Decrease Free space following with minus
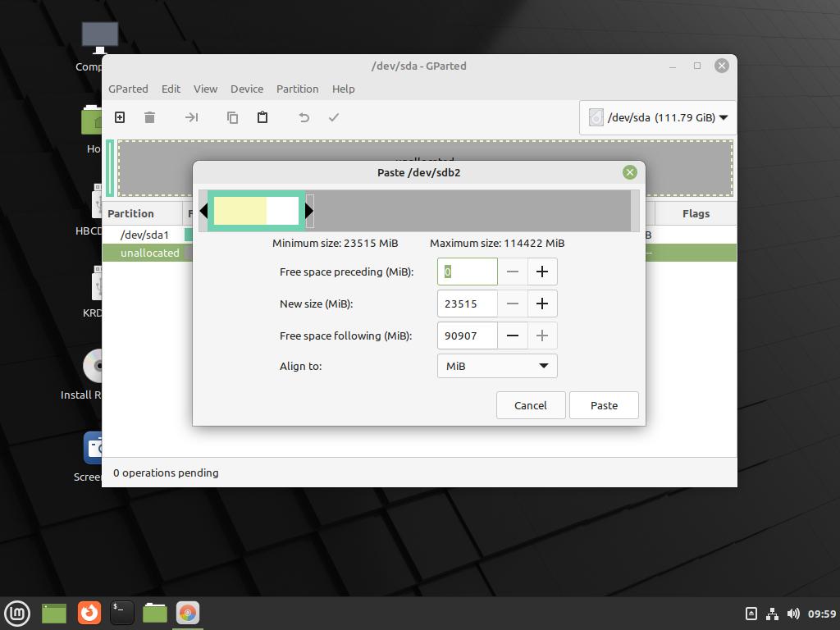The height and width of the screenshot is (630, 840). pos(513,336)
